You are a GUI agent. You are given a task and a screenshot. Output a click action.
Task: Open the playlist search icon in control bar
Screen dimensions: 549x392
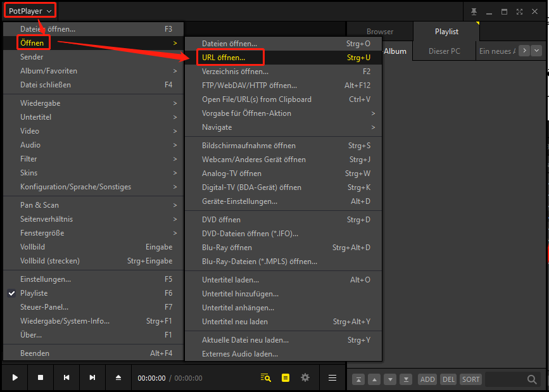266,377
